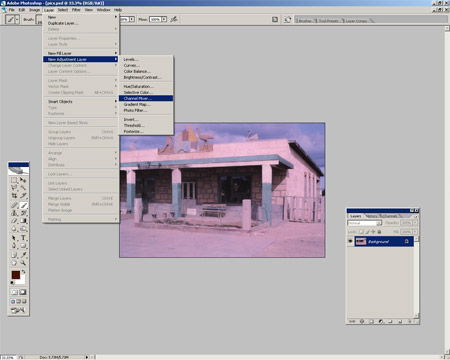Open the blend mode dropdown in Layers
This screenshot has width=450, height=360.
379,223
